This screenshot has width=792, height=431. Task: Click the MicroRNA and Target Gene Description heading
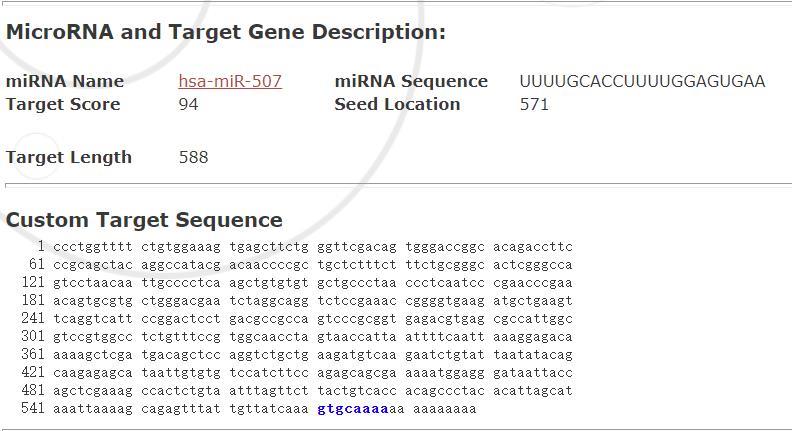(x=226, y=32)
